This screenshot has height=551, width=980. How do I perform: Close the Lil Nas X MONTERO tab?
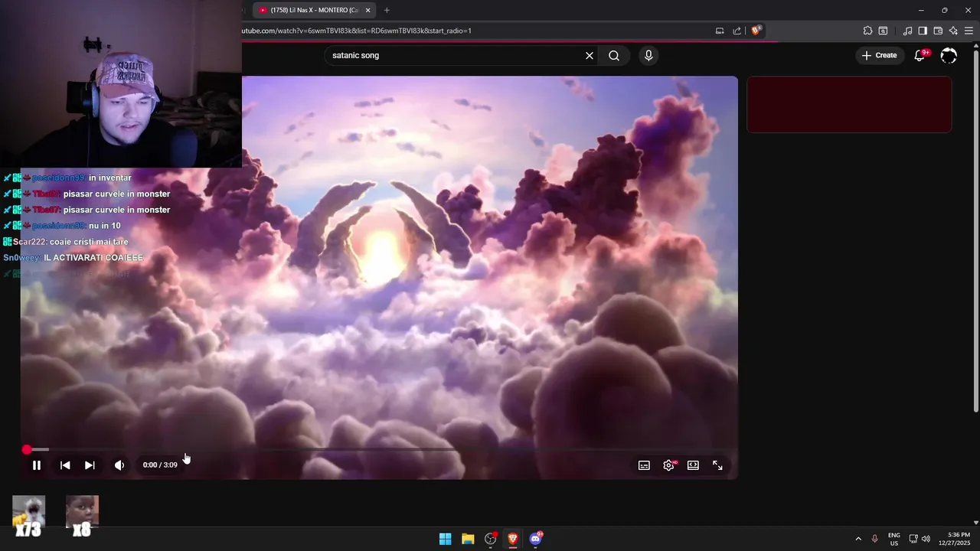pos(368,10)
